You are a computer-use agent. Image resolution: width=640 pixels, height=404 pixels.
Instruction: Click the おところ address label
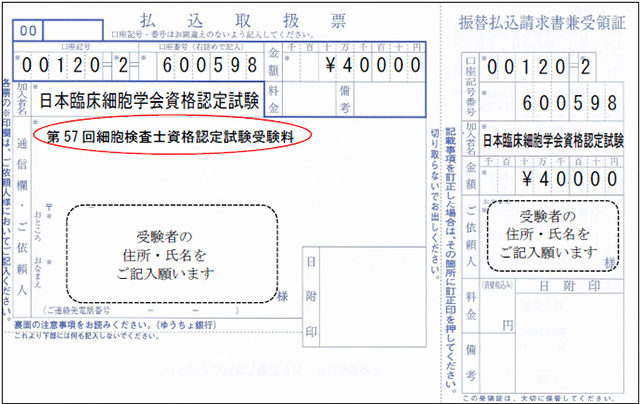(x=38, y=226)
